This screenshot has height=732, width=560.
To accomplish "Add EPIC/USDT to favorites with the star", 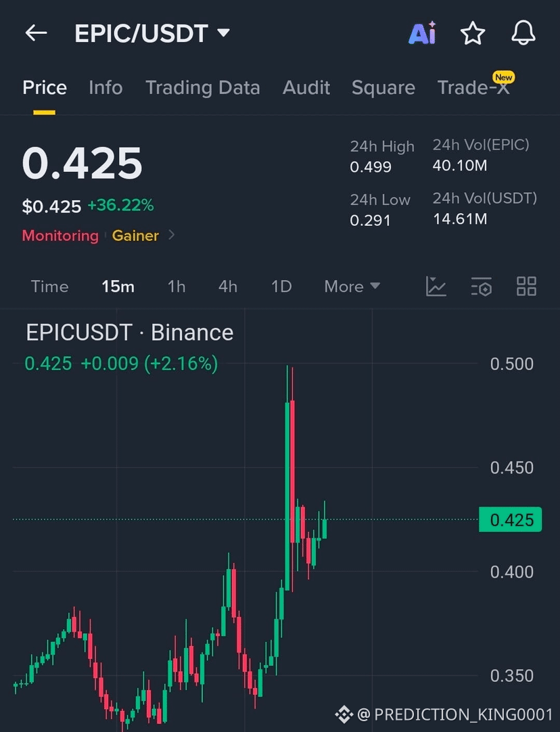I will pyautogui.click(x=473, y=33).
